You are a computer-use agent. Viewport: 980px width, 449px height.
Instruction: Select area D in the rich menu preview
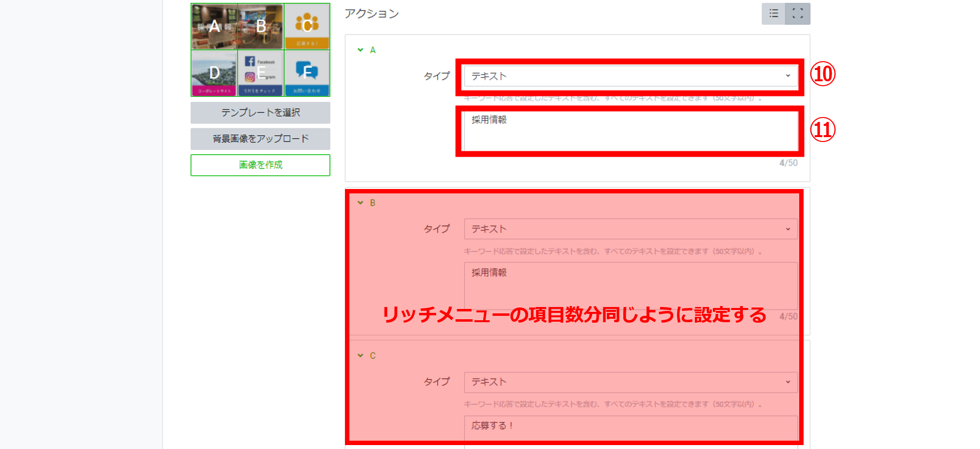[214, 73]
